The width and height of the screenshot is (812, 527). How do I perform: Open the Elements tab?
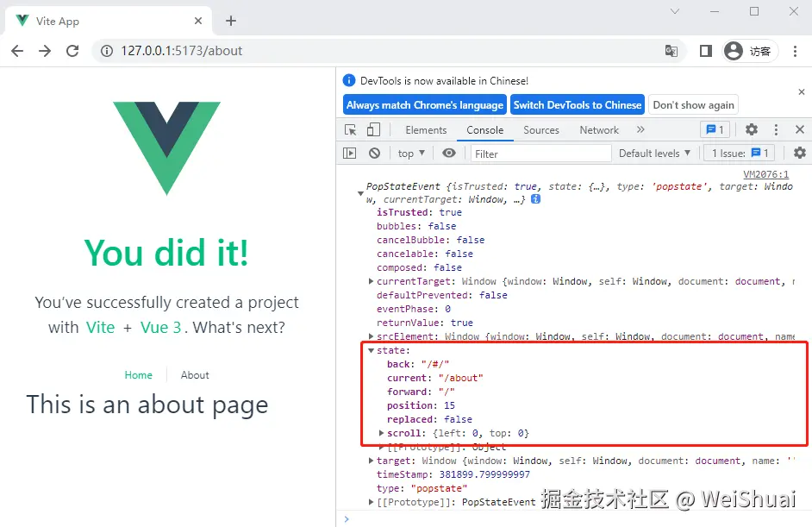click(x=426, y=130)
